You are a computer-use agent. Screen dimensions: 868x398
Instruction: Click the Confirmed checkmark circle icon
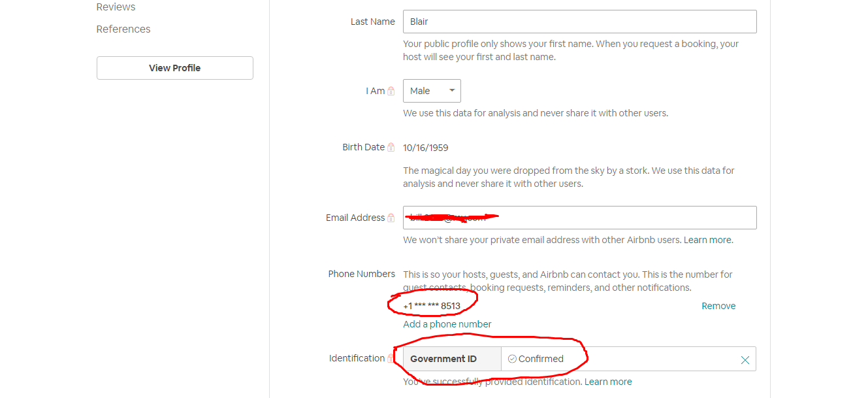tap(512, 359)
